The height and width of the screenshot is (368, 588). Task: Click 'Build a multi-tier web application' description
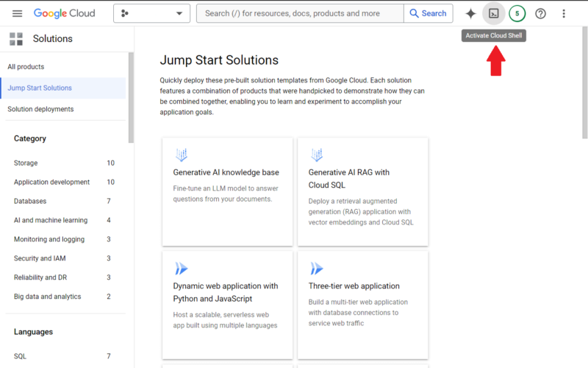[358, 313]
